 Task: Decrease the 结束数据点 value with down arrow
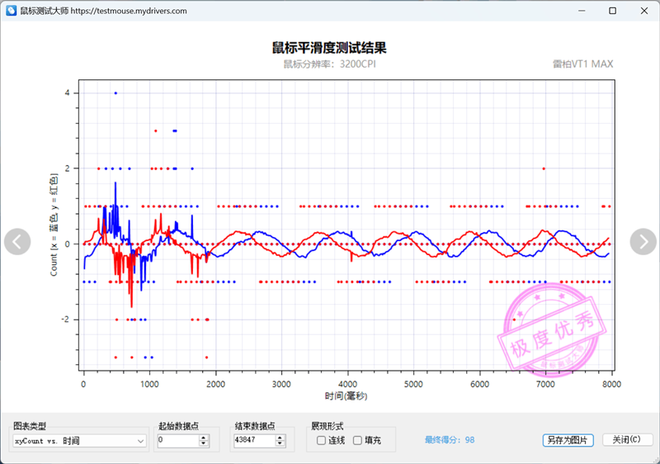coord(281,443)
